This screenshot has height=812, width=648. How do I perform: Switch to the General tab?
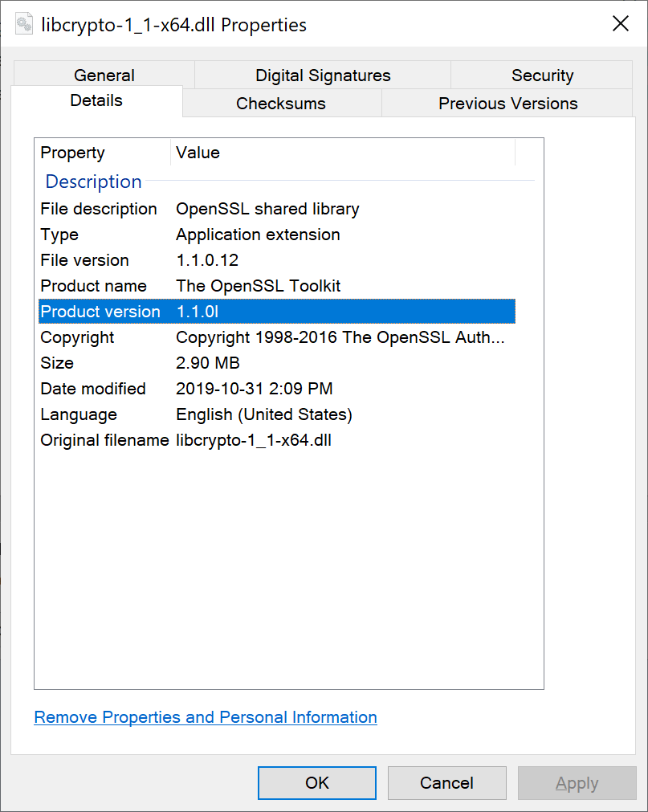pos(104,75)
